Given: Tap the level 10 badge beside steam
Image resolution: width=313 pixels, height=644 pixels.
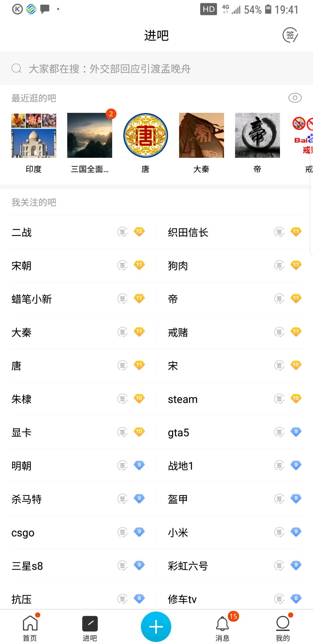Looking at the screenshot, I should [x=296, y=399].
